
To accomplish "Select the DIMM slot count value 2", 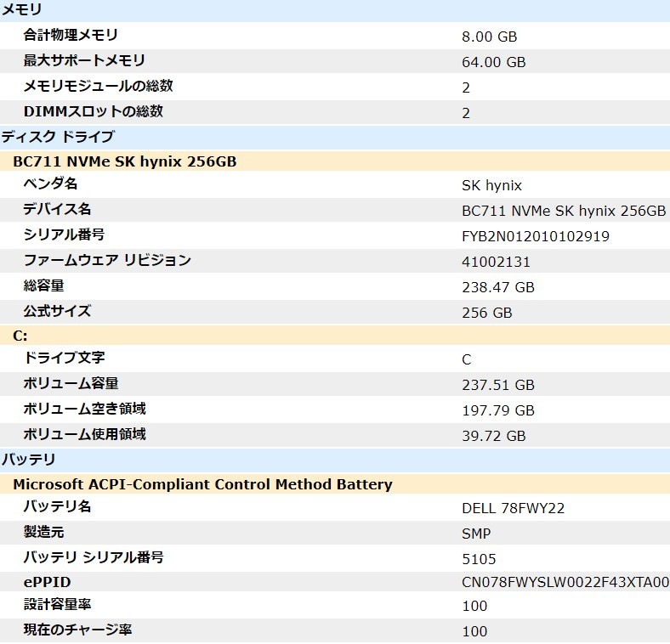I will (x=466, y=113).
